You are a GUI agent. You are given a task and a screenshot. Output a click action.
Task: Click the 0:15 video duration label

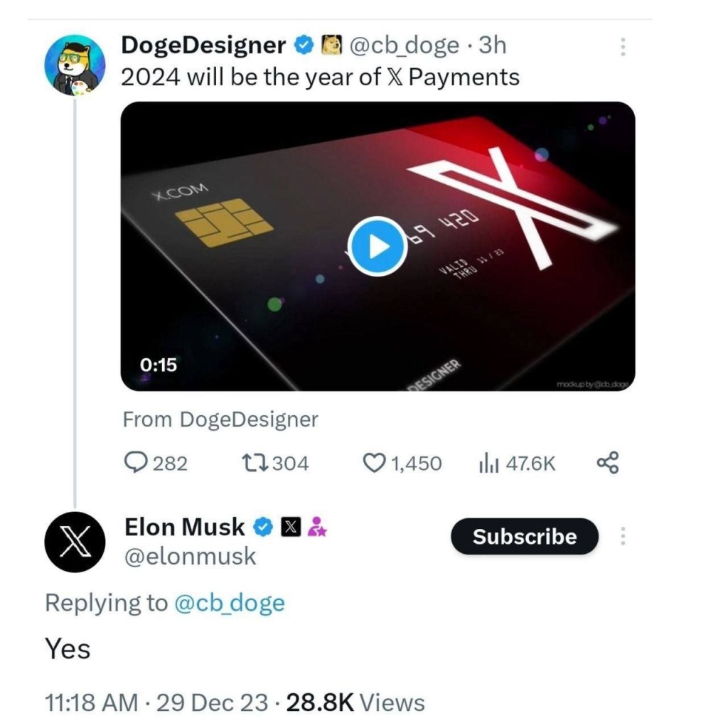(158, 365)
